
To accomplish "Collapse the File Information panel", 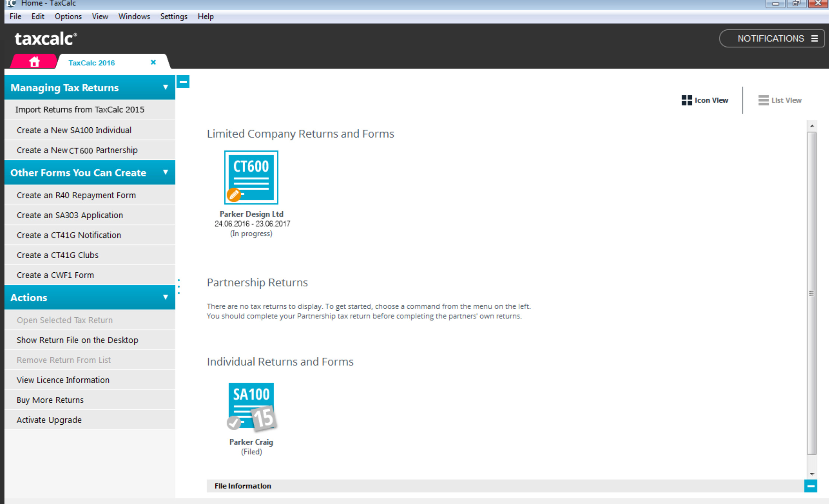I will click(810, 486).
